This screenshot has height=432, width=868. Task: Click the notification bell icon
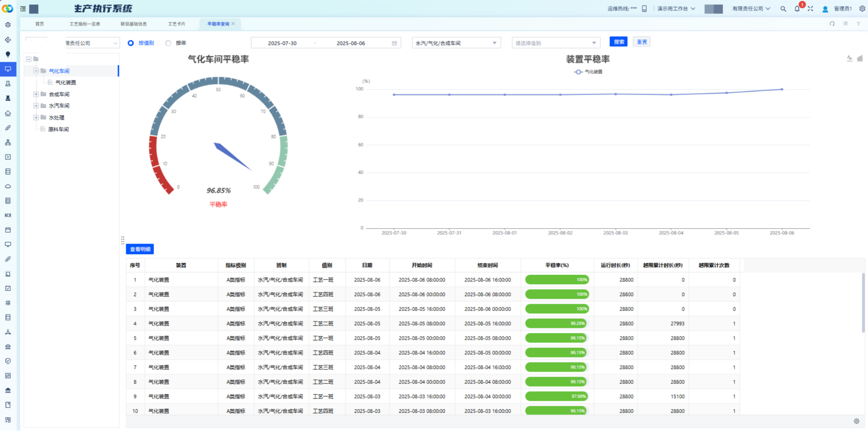797,9
